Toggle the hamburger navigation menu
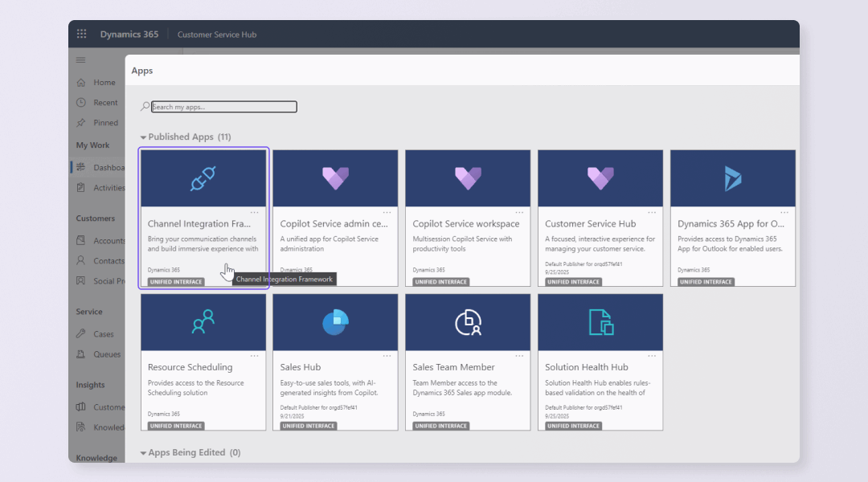The height and width of the screenshot is (482, 868). click(80, 60)
